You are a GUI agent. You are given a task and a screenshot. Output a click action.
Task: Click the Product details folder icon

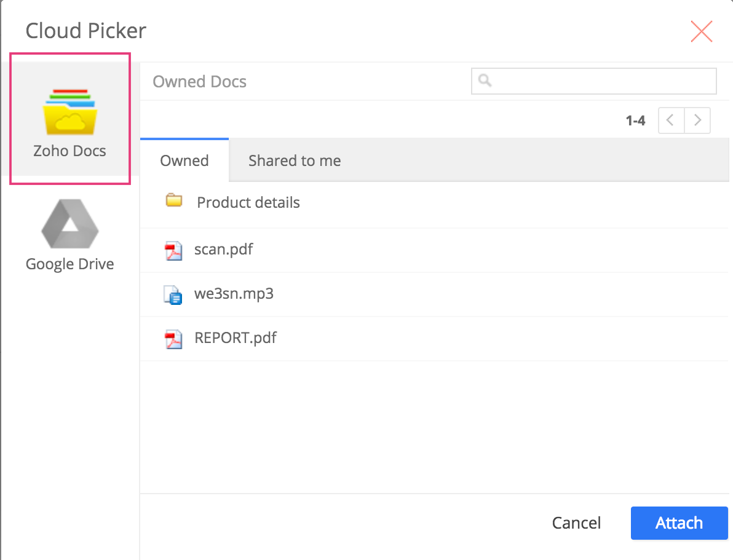pos(174,200)
